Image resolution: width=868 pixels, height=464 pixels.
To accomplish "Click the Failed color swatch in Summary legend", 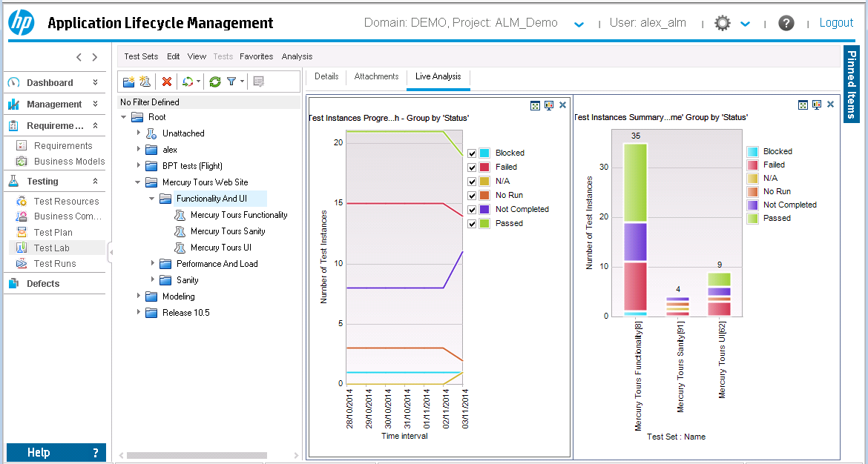I will coord(752,165).
